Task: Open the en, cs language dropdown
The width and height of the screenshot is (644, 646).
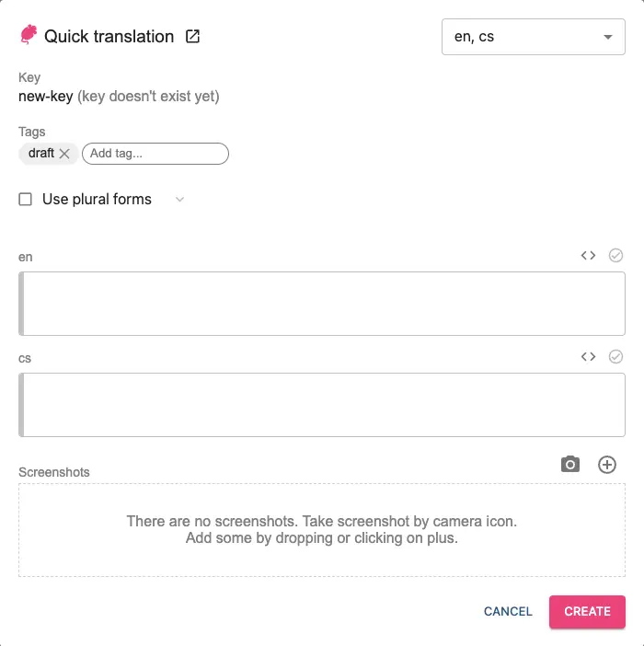Action: tap(524, 37)
